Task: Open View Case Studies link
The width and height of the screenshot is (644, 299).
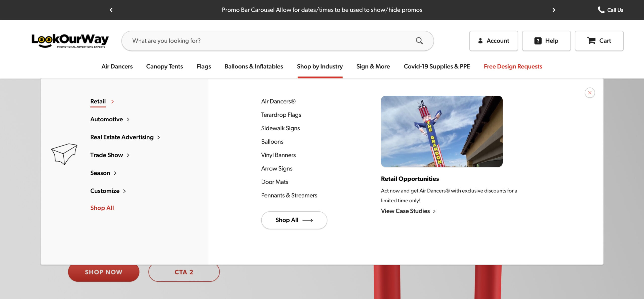Action: (x=408, y=211)
